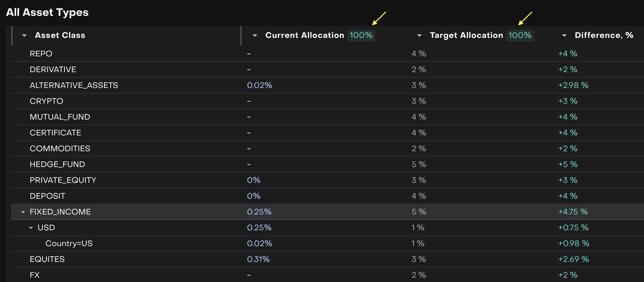
Task: Collapse the USD sub-row
Action: (31, 228)
